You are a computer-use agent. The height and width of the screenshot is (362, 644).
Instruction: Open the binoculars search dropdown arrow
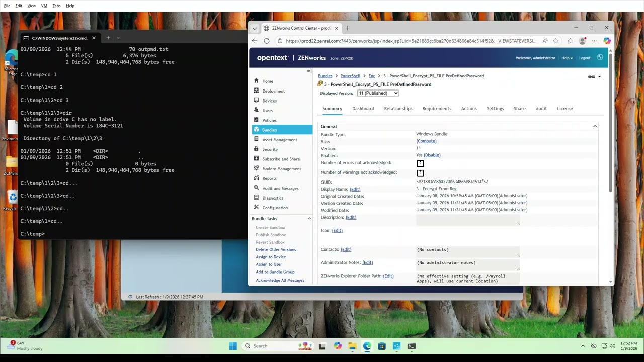[599, 77]
